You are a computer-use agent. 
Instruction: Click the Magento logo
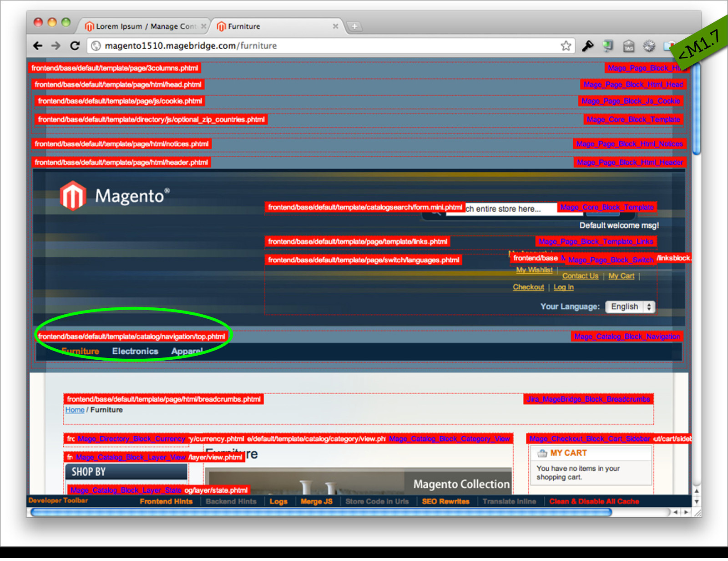[x=115, y=196]
